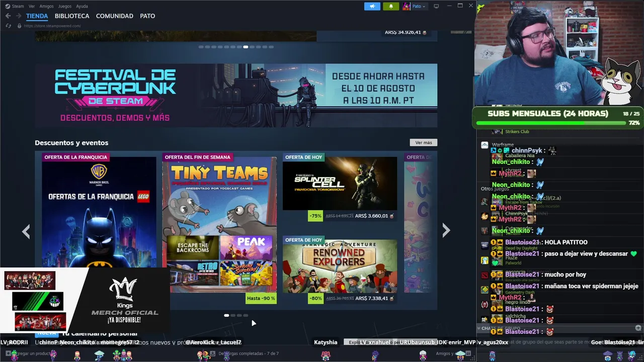Open the Tiny Teams weekend offer

tap(219, 224)
